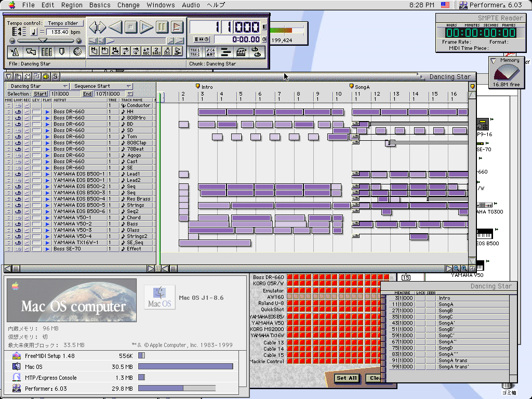Open the graphic editing bars icon
The image size is (532, 399).
(225, 52)
